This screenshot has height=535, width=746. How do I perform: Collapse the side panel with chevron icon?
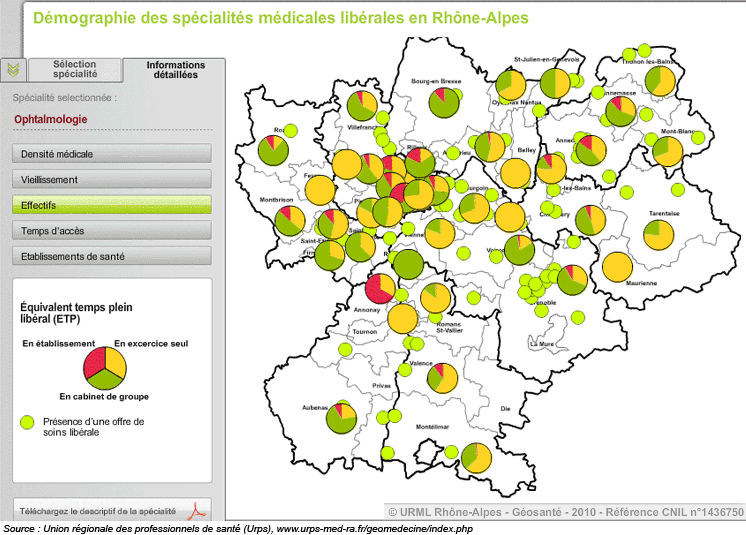(12, 69)
